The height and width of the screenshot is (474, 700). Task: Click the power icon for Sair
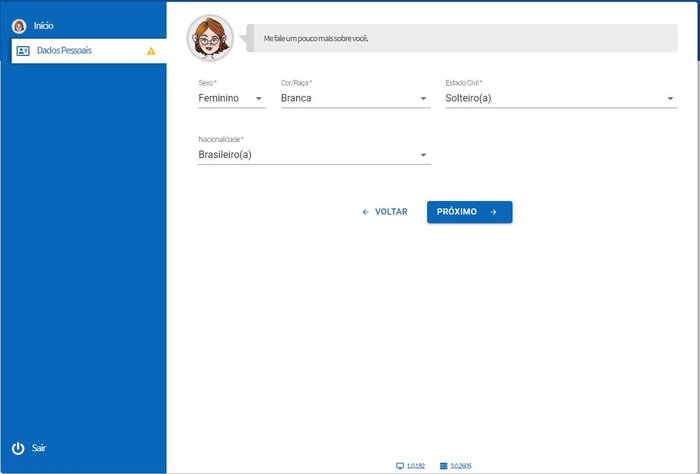[18, 448]
